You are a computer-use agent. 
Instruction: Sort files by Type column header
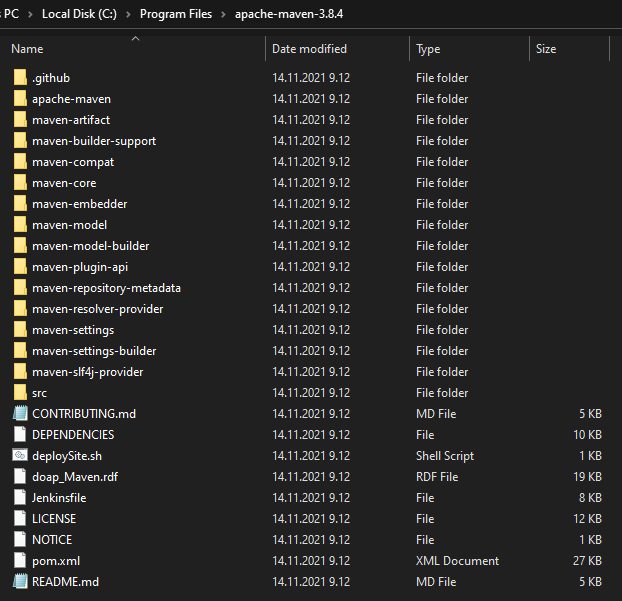pos(428,49)
